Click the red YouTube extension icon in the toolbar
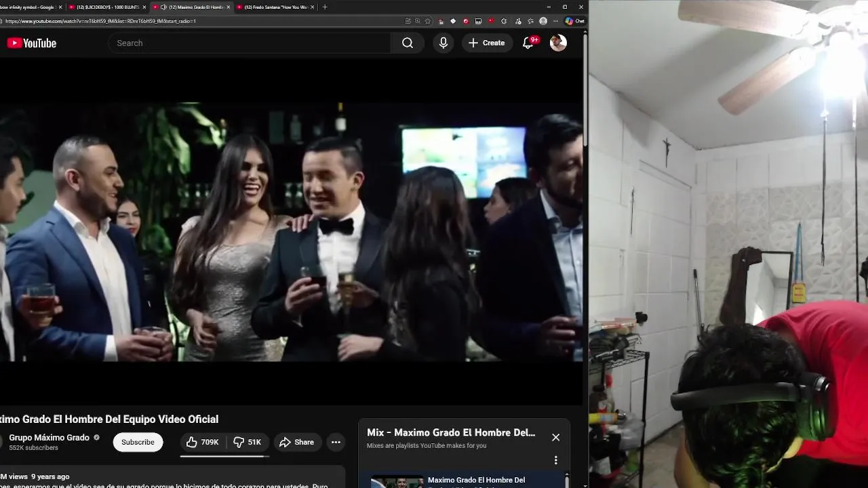The image size is (868, 488). [491, 21]
